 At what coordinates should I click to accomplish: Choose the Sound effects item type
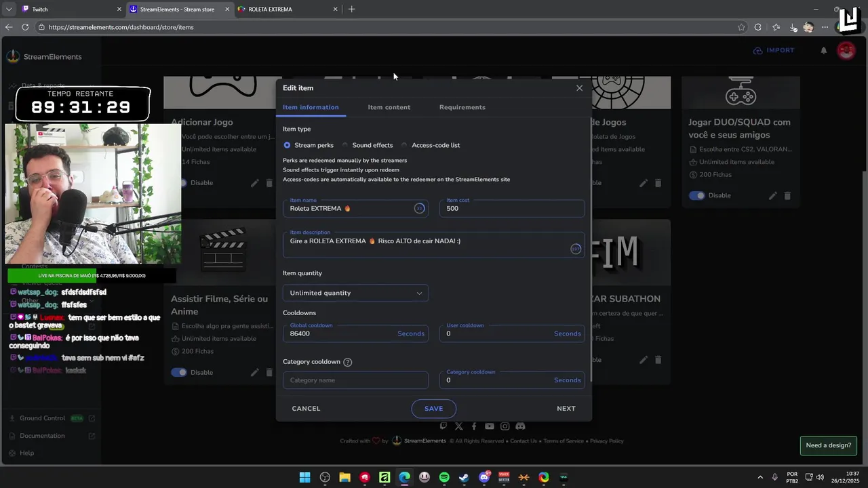(345, 145)
